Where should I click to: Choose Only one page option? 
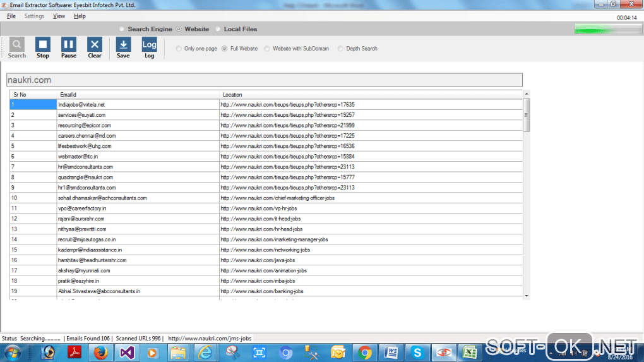196,49
